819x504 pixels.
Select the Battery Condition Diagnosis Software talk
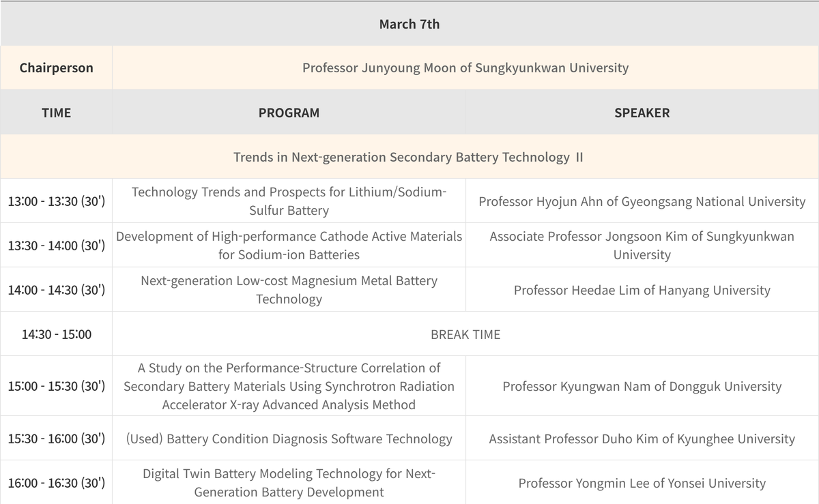[289, 439]
